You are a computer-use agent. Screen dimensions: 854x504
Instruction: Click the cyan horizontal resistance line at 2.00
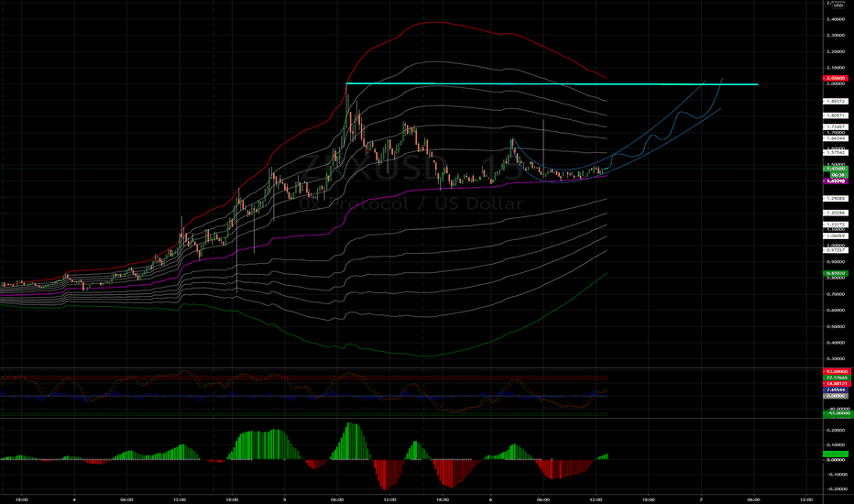pyautogui.click(x=552, y=84)
